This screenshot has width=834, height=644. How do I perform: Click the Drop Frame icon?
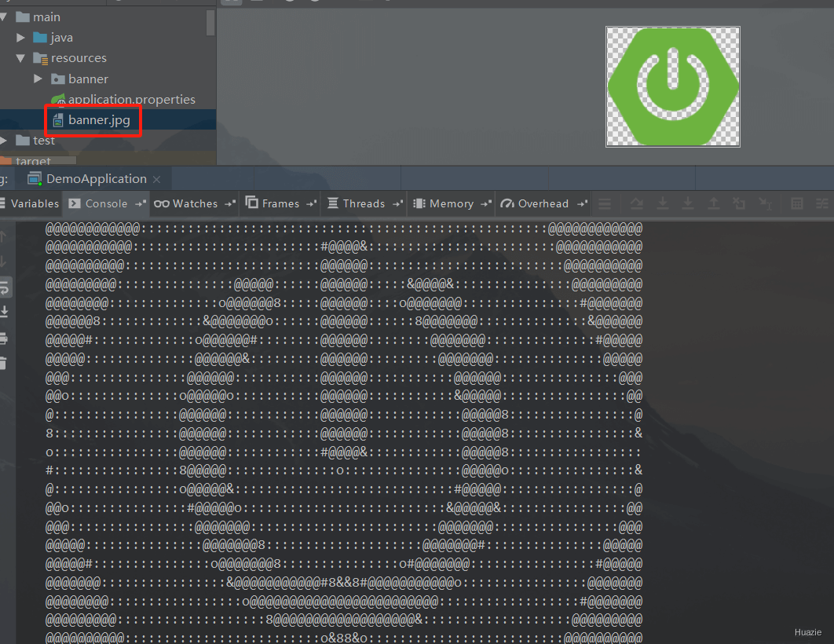click(739, 203)
